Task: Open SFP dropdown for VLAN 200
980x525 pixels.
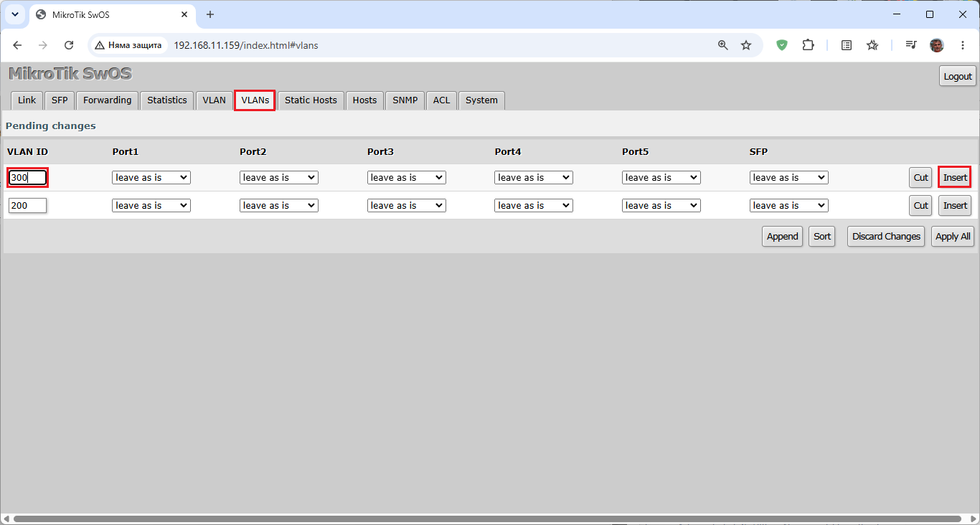Action: [x=788, y=206]
